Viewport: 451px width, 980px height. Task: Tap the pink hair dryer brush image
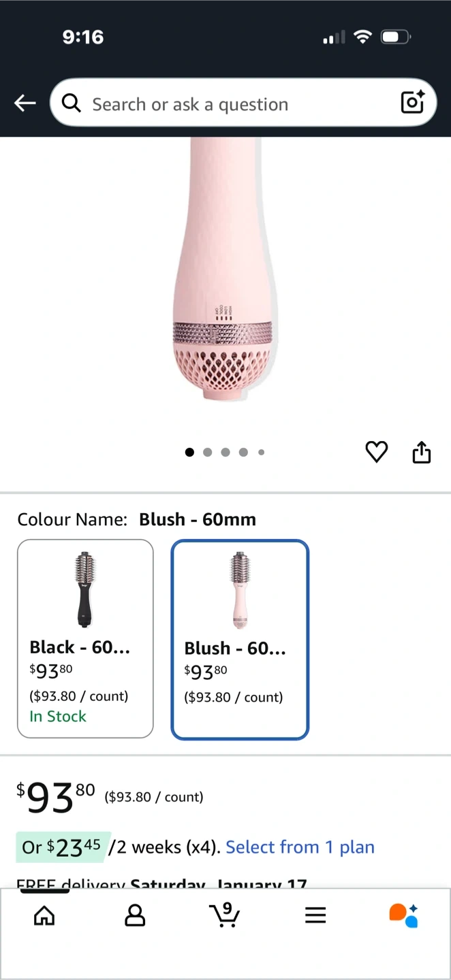[x=223, y=272]
